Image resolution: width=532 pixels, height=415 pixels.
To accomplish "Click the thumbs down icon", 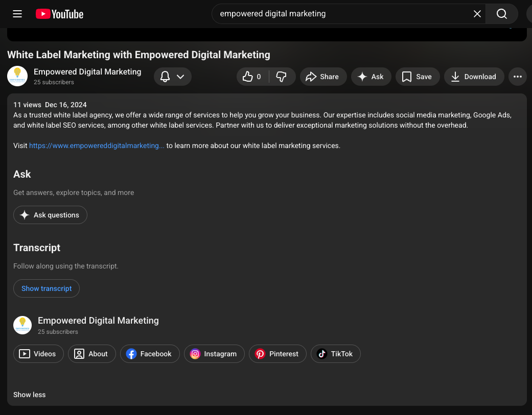I will [x=281, y=77].
